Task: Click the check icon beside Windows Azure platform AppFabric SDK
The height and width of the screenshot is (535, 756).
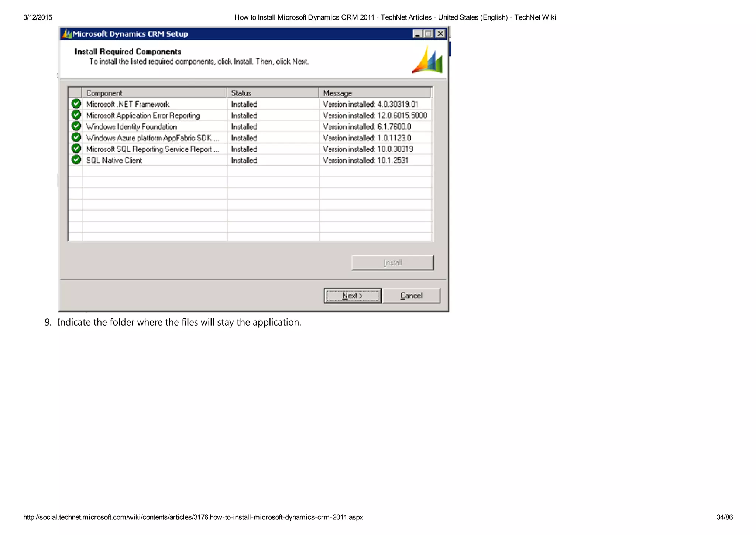Action: pyautogui.click(x=76, y=137)
